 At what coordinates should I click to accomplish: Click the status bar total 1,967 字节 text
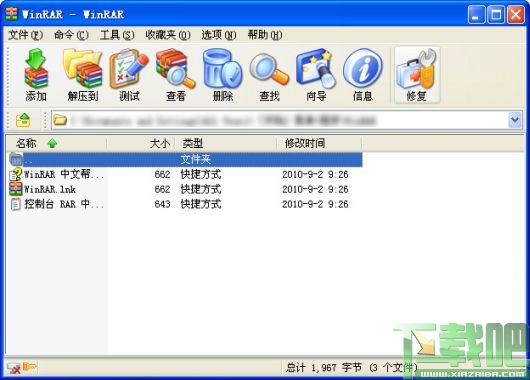click(324, 367)
